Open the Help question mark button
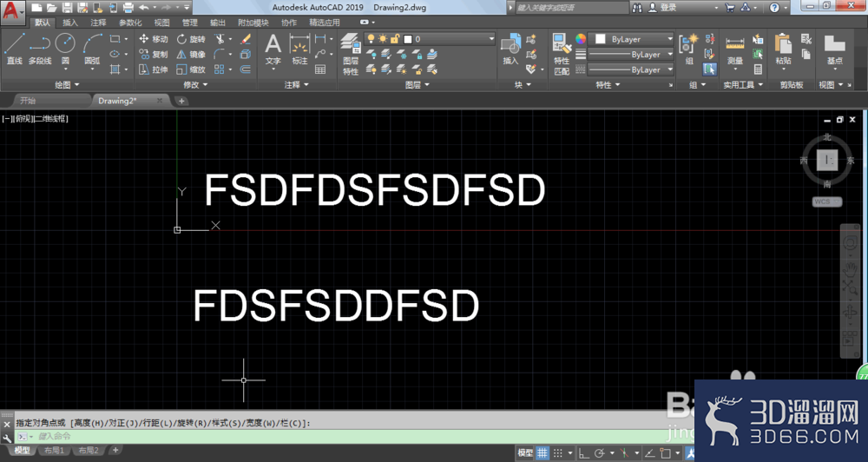The image size is (868, 462). click(774, 8)
